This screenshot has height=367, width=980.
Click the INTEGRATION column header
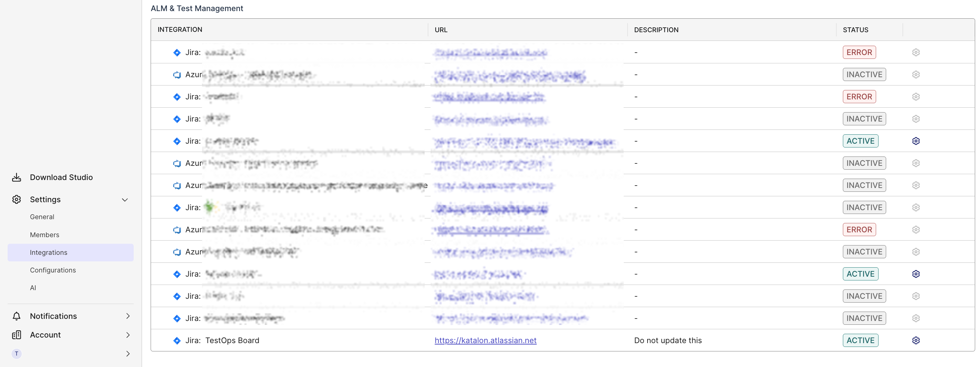click(x=180, y=30)
